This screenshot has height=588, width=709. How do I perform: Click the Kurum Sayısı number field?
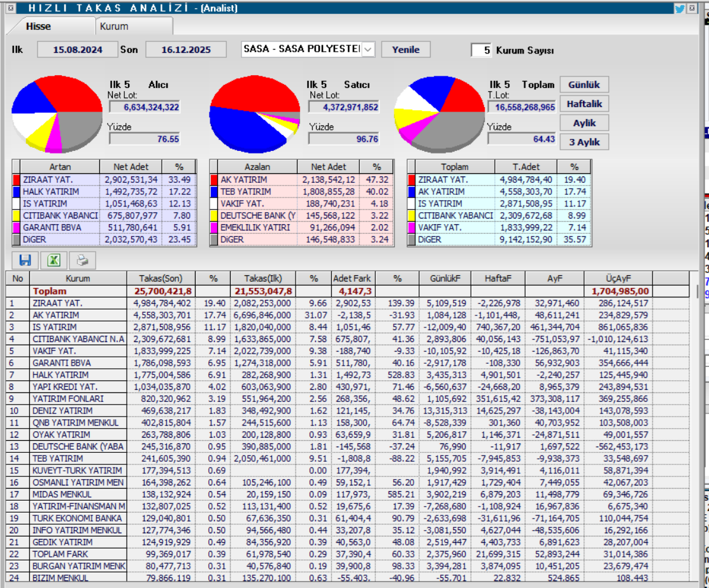point(481,50)
